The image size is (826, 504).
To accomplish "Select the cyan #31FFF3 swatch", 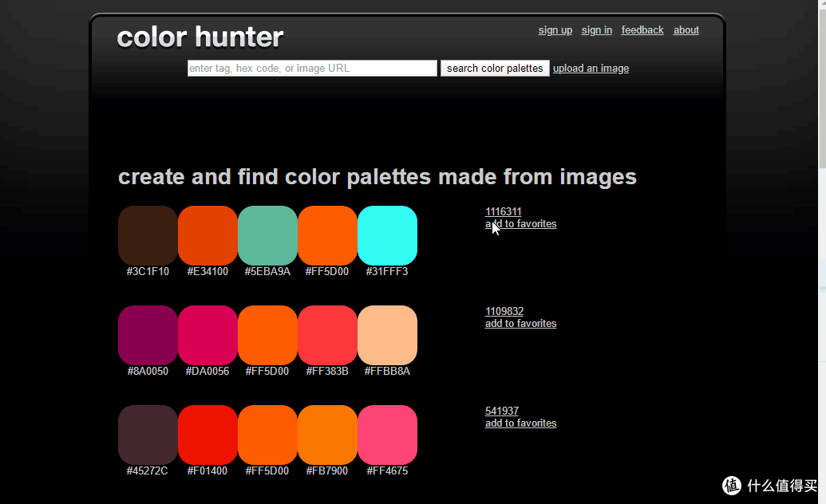I will click(387, 235).
